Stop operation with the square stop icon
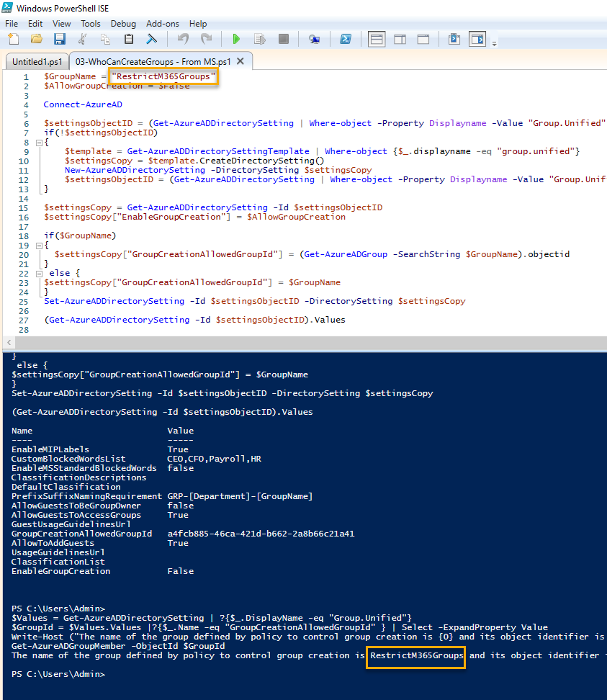This screenshot has height=700, width=607. (x=284, y=40)
